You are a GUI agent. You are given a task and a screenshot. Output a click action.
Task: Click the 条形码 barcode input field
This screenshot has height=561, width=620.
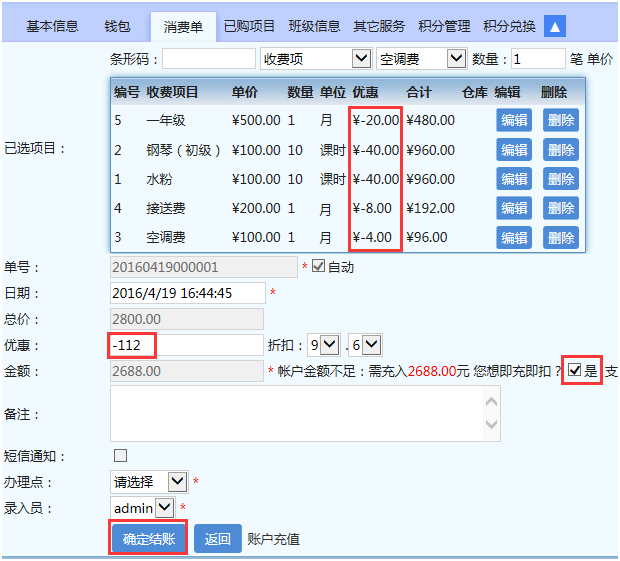click(x=208, y=59)
